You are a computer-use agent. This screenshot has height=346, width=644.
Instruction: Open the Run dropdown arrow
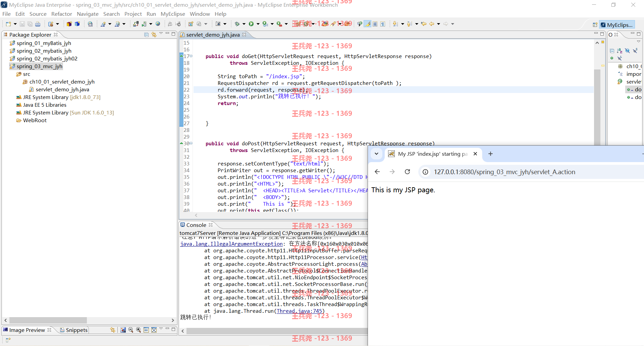258,24
